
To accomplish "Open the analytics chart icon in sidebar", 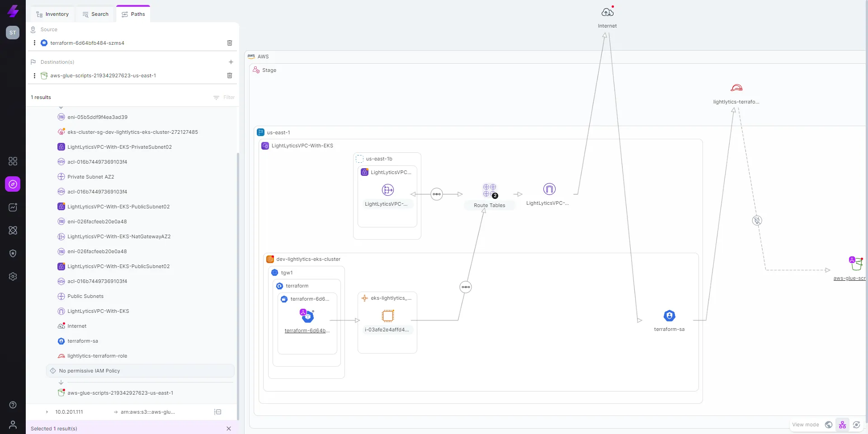I will tap(13, 207).
